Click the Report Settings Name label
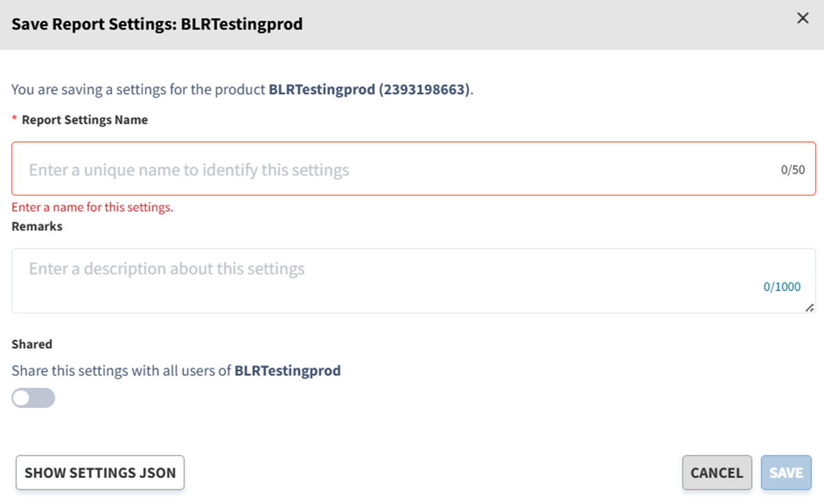The image size is (824, 504). [83, 119]
